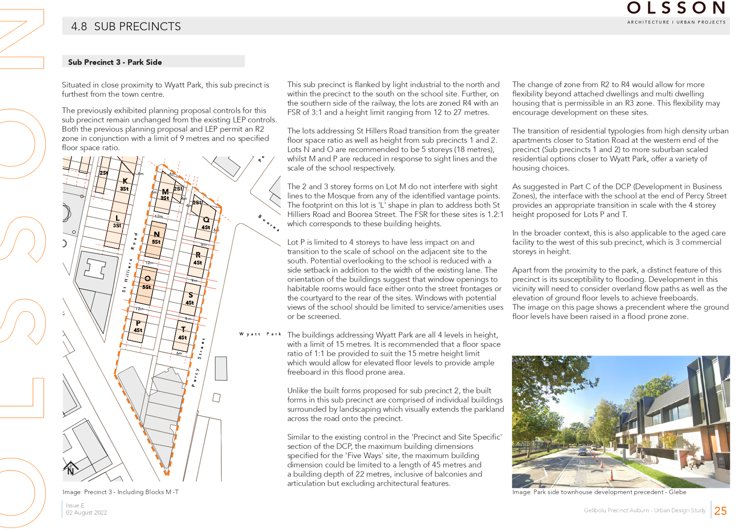This screenshot has width=756, height=532.
Task: Select building block O 5St on map
Action: coord(147,283)
